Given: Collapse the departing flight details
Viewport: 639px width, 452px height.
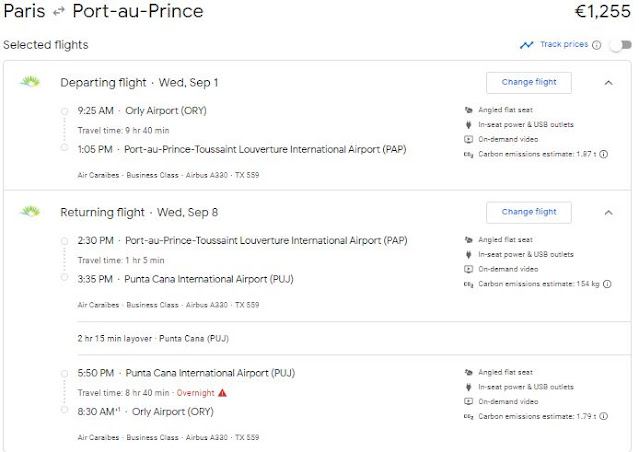Looking at the screenshot, I should [609, 82].
